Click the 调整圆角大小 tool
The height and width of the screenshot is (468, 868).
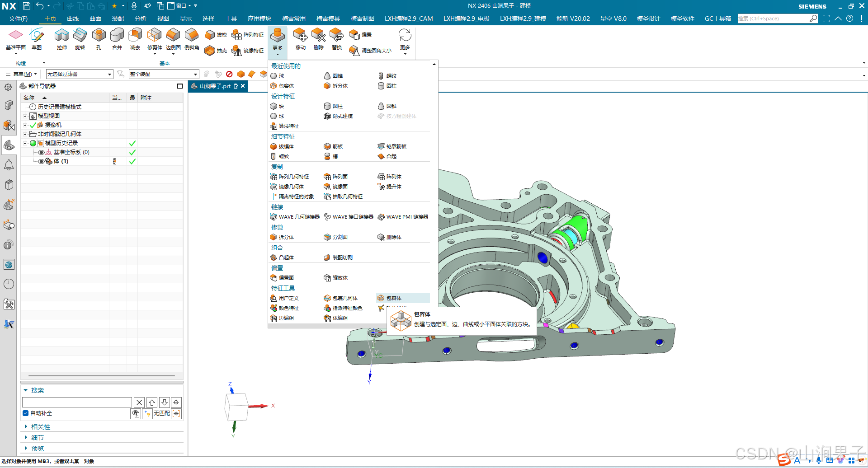pos(371,51)
